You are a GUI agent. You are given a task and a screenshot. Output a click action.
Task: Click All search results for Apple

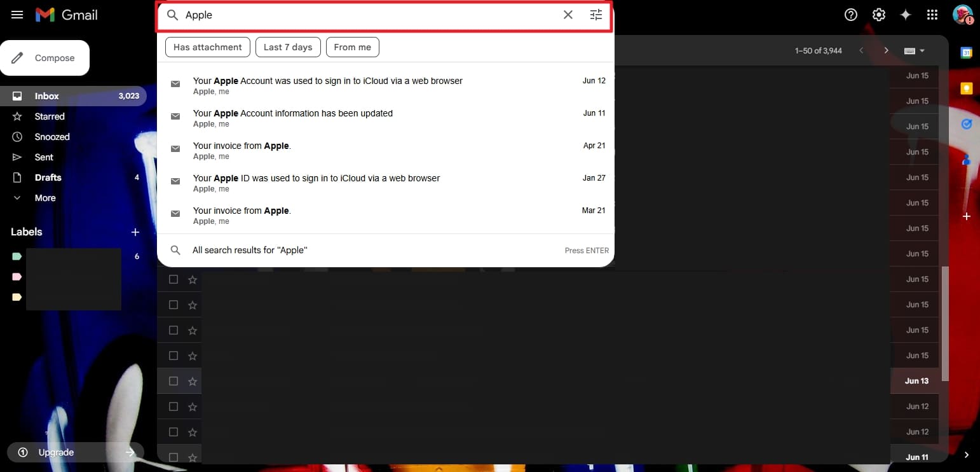[250, 250]
